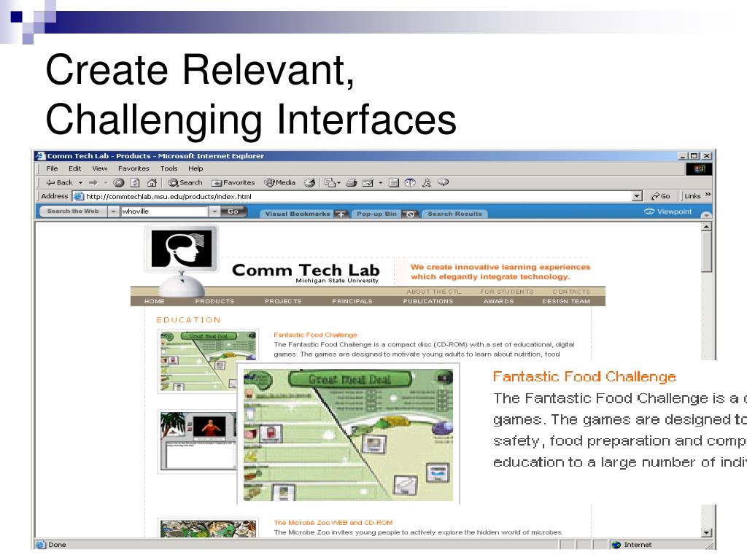Open the PROJECTS navigation link
Viewport: 747px width, 560px height.
pos(283,301)
